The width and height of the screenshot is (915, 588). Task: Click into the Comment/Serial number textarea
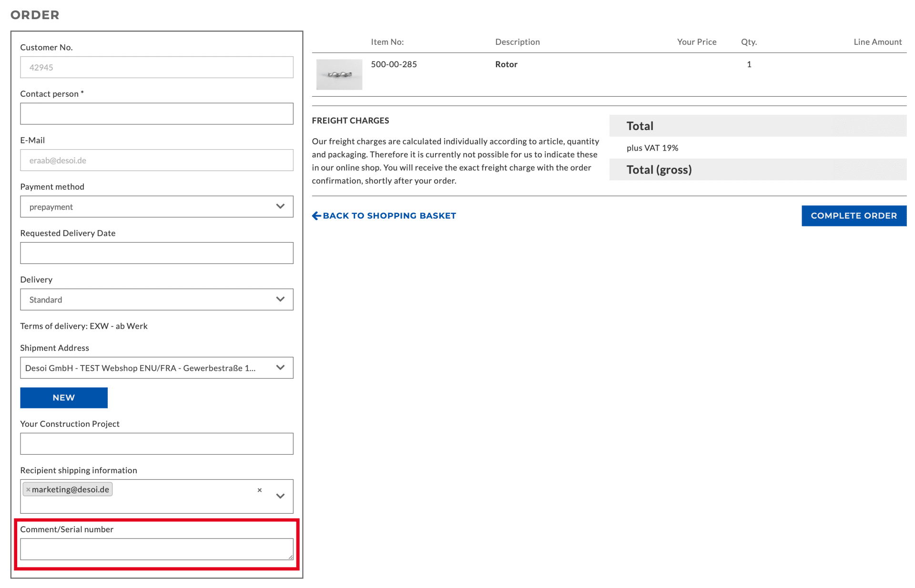tap(156, 549)
